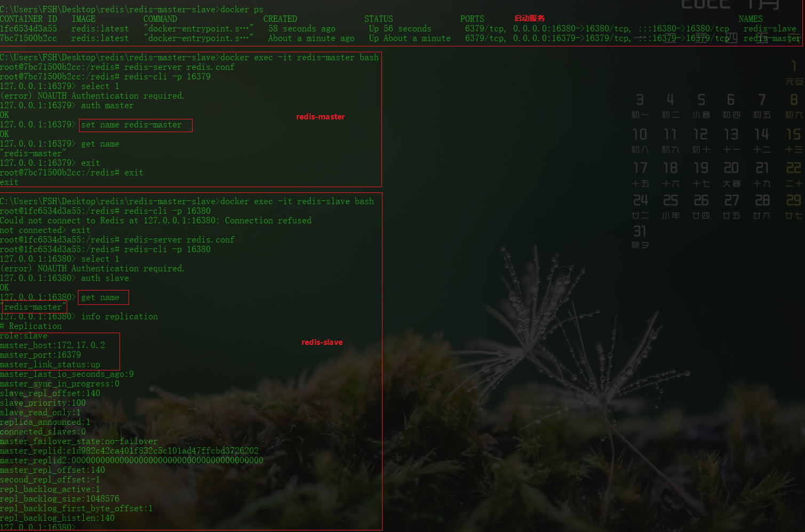Click the 'master_last_io_seconds_ago:9' line

pyautogui.click(x=67, y=374)
